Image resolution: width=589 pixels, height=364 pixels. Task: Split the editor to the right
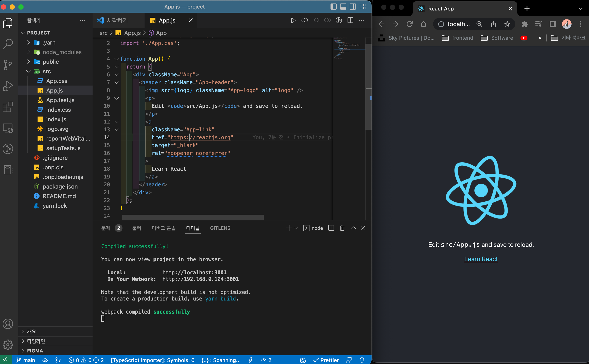(350, 21)
